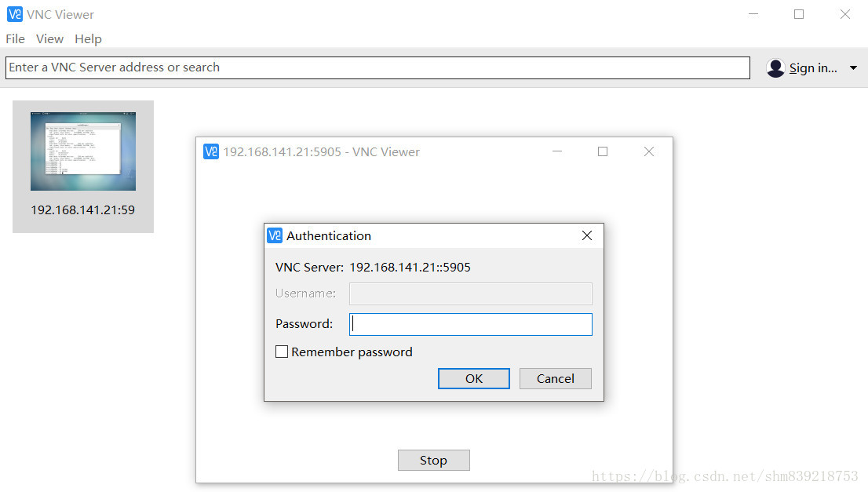The height and width of the screenshot is (492, 868).
Task: Click the user avatar icon beside Sign in
Action: (x=775, y=68)
